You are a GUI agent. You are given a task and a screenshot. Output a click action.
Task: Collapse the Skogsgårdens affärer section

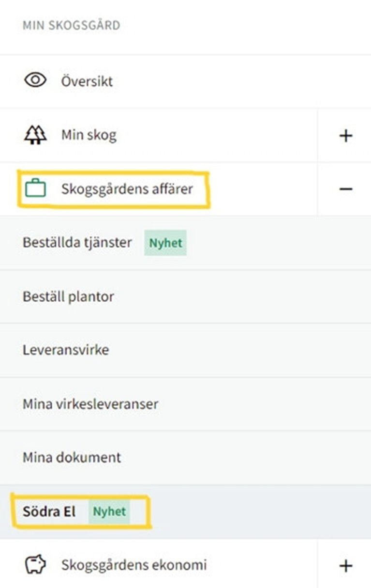click(x=345, y=189)
